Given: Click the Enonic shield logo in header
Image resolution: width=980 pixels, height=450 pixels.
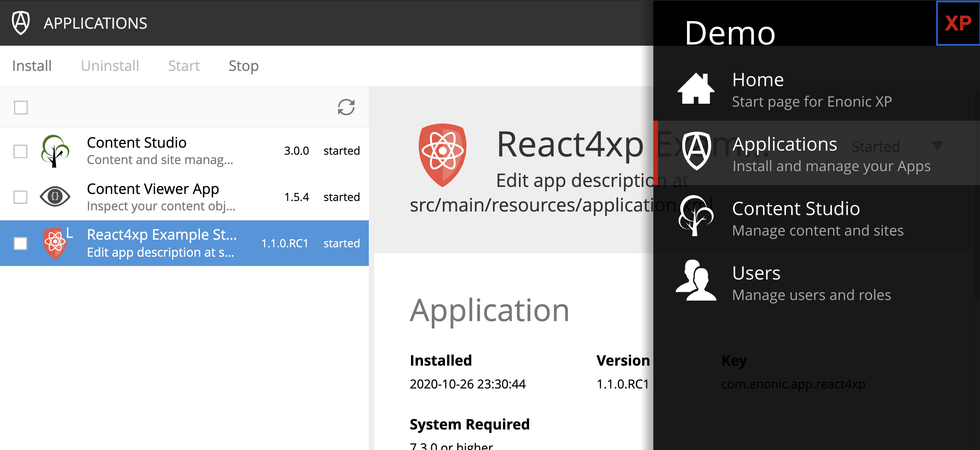Looking at the screenshot, I should tap(21, 23).
